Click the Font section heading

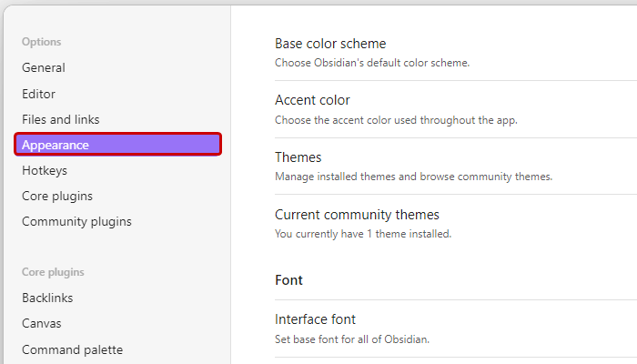(288, 280)
